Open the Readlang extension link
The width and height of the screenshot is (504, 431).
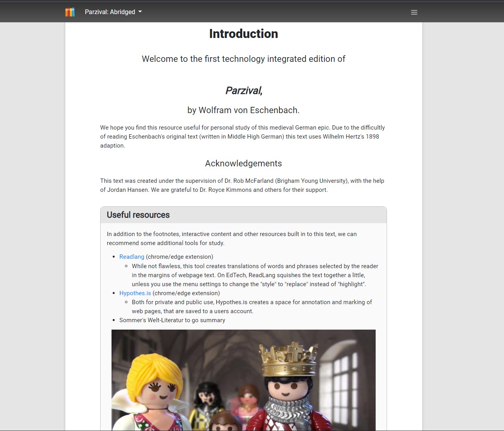point(131,257)
